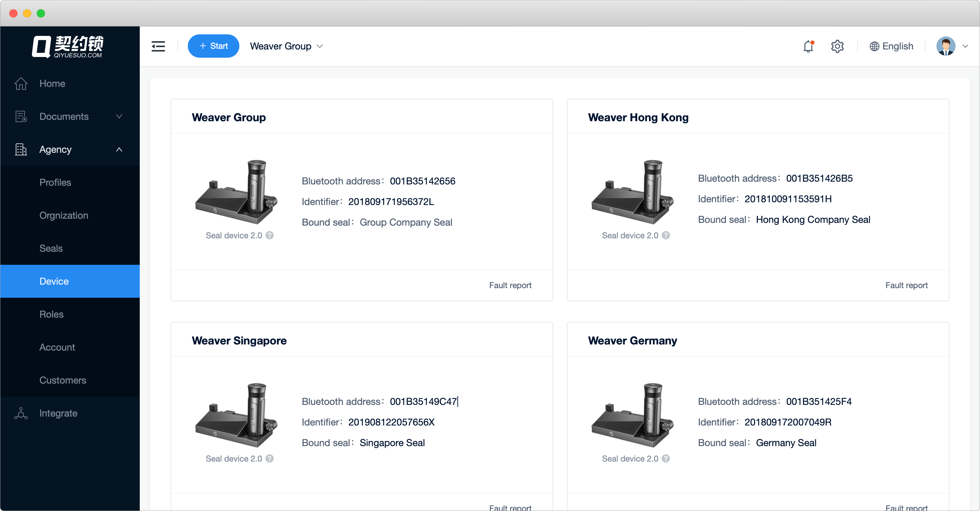Collapse the sidebar with the hamburger icon
Viewport: 980px width, 511px height.
pyautogui.click(x=158, y=46)
